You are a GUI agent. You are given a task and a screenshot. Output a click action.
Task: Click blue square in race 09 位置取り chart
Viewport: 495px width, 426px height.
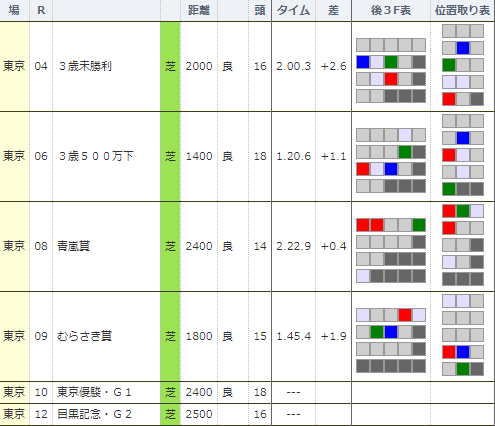pyautogui.click(x=463, y=352)
